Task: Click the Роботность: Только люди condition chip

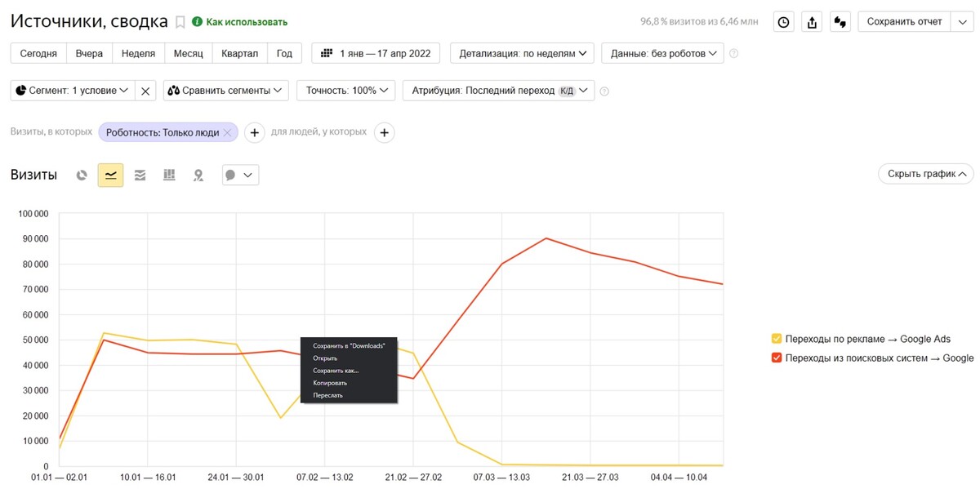Action: pyautogui.click(x=163, y=132)
